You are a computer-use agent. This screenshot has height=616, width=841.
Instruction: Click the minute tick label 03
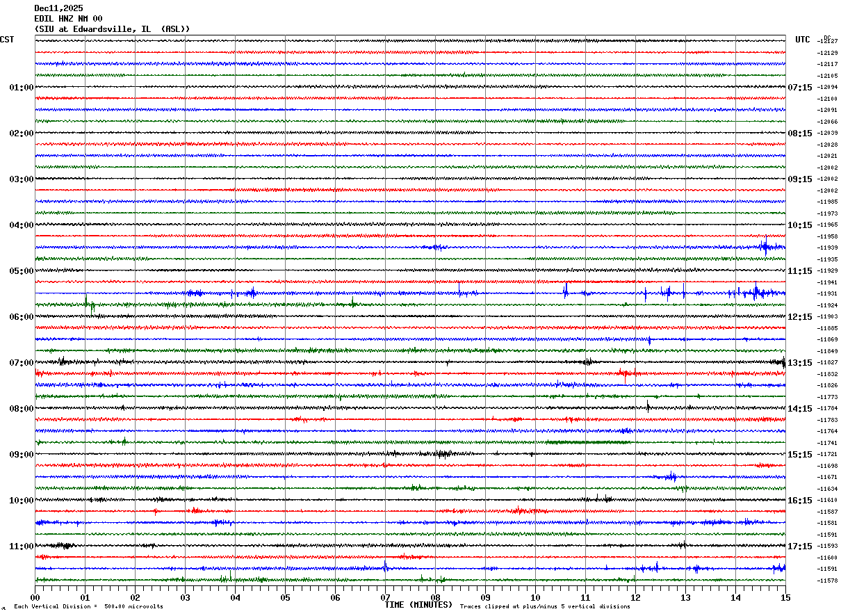186,597
